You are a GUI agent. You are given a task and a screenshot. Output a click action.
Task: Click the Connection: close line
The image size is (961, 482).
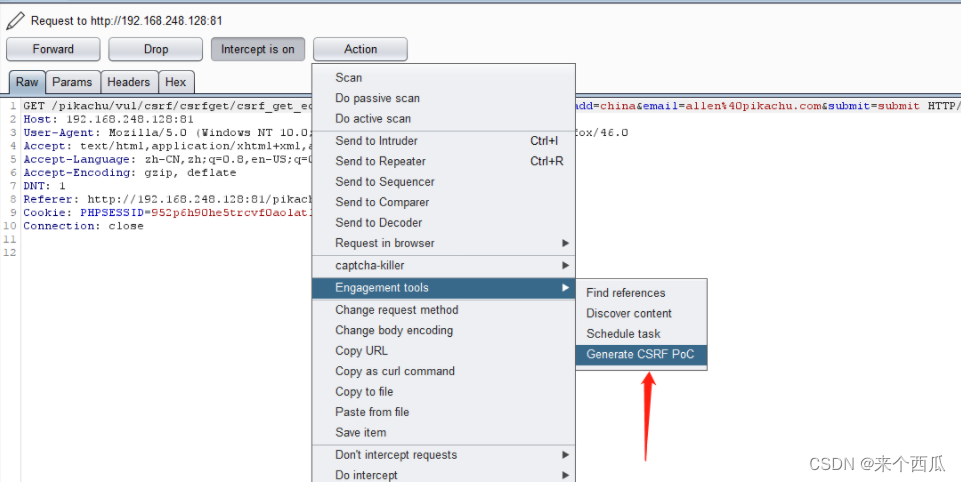coord(83,226)
